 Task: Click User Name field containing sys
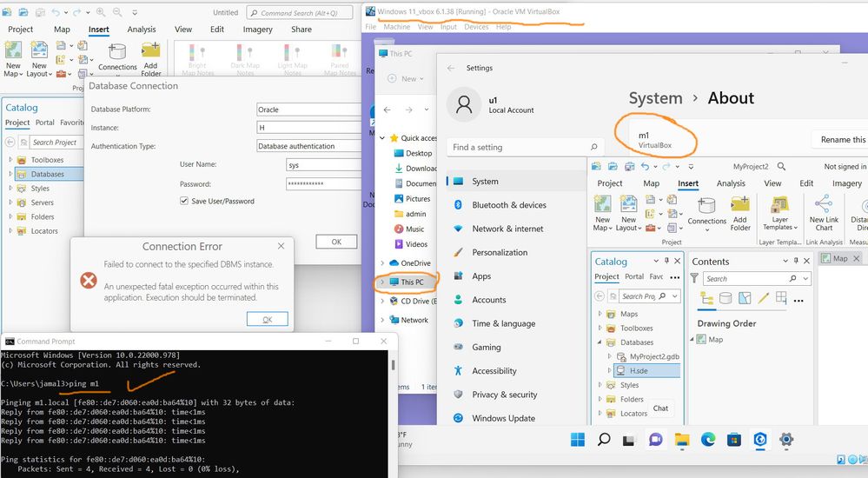(x=324, y=164)
